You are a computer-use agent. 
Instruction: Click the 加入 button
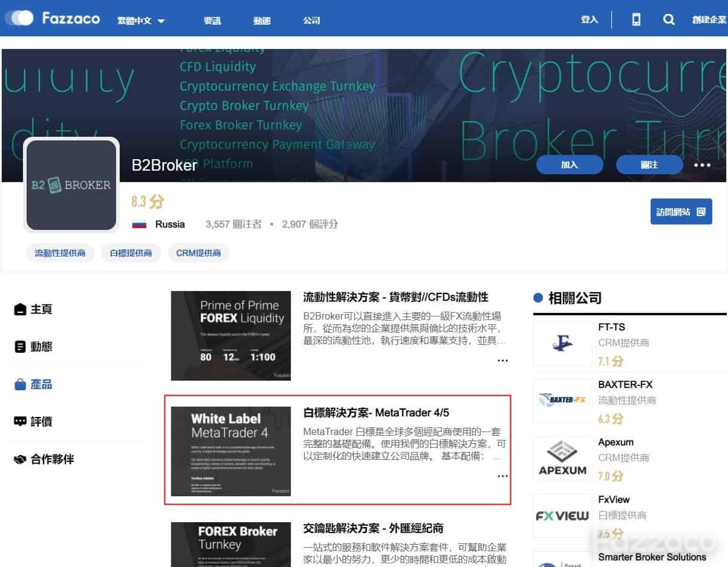(570, 165)
